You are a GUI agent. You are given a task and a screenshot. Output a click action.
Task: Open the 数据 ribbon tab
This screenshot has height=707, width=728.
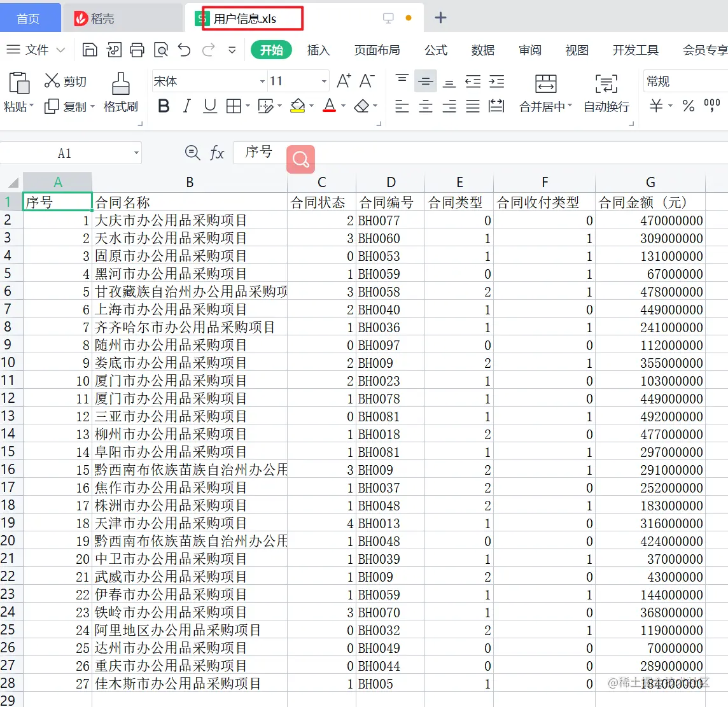483,50
